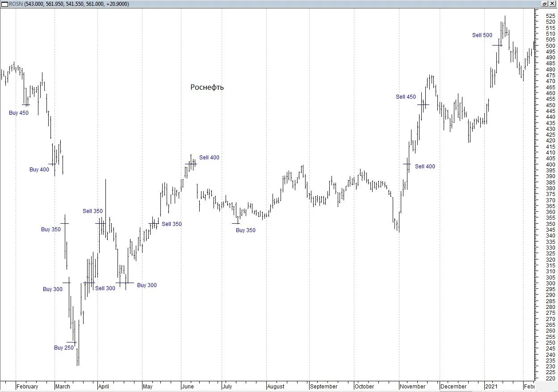Screen dimensions: 558x392
Task: Select the Buy 350 annotation in July
Action: click(x=246, y=230)
